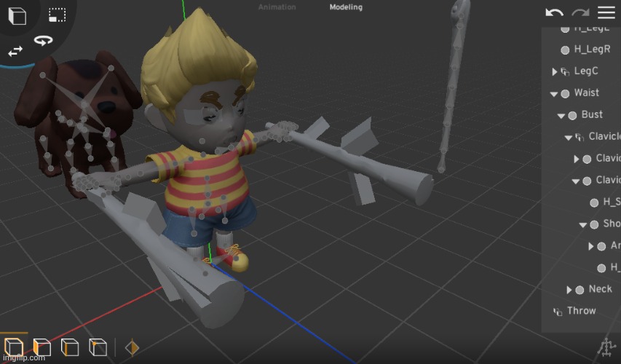Viewport: 621px width, 364px height.
Task: Collapse the Waist bone node
Action: tap(554, 93)
